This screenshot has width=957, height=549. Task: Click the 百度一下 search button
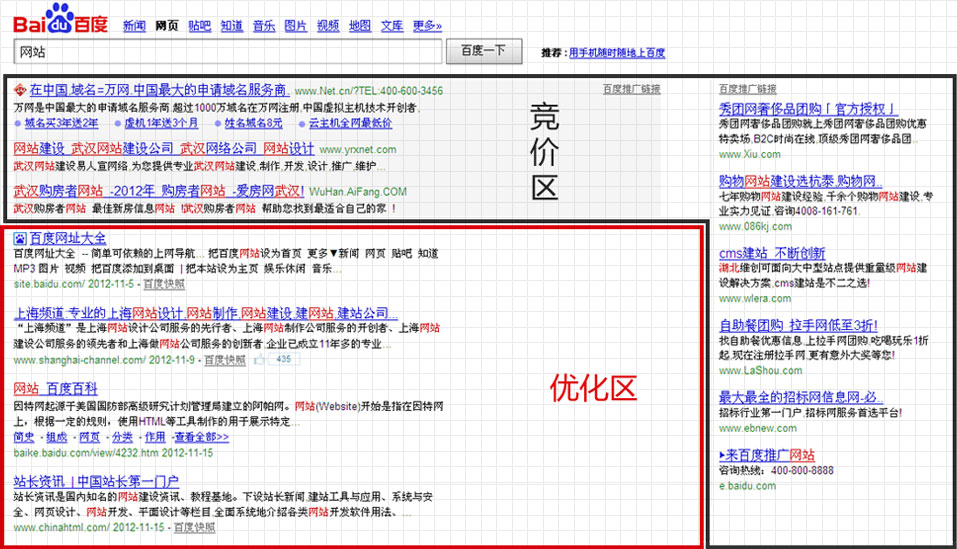tap(484, 51)
